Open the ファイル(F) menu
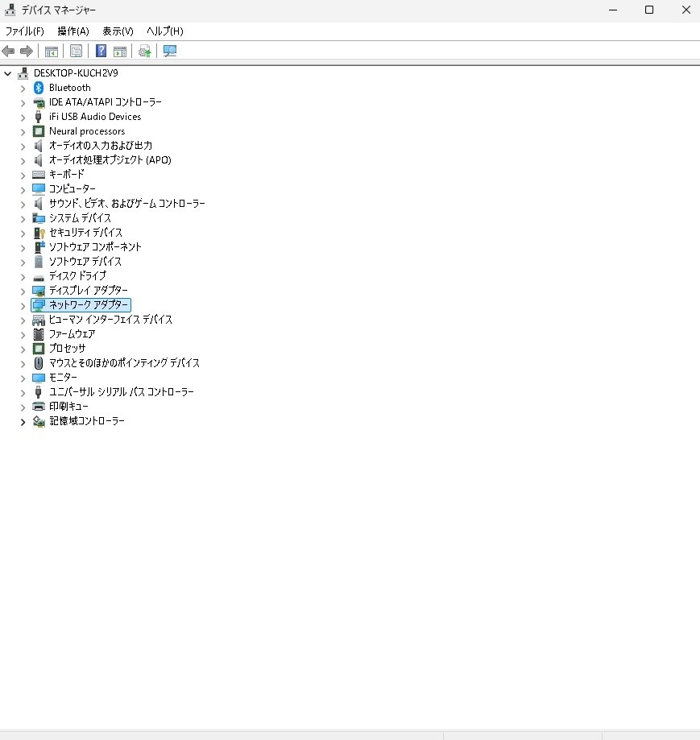This screenshot has width=700, height=740. point(24,31)
